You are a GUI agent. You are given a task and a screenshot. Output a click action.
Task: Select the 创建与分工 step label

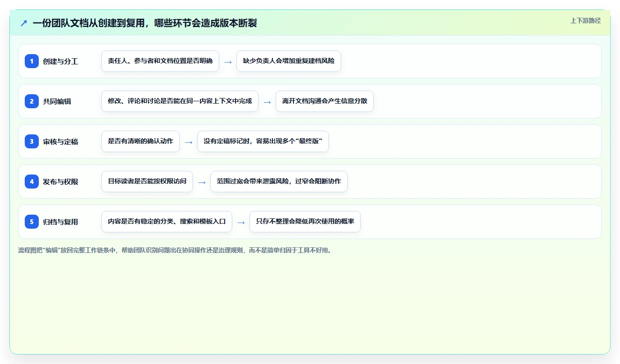click(x=60, y=61)
